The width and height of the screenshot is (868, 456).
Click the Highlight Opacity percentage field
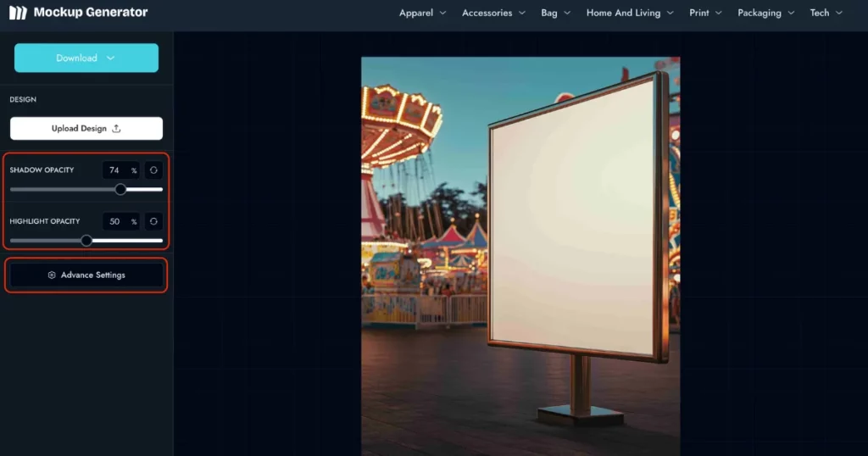[116, 221]
